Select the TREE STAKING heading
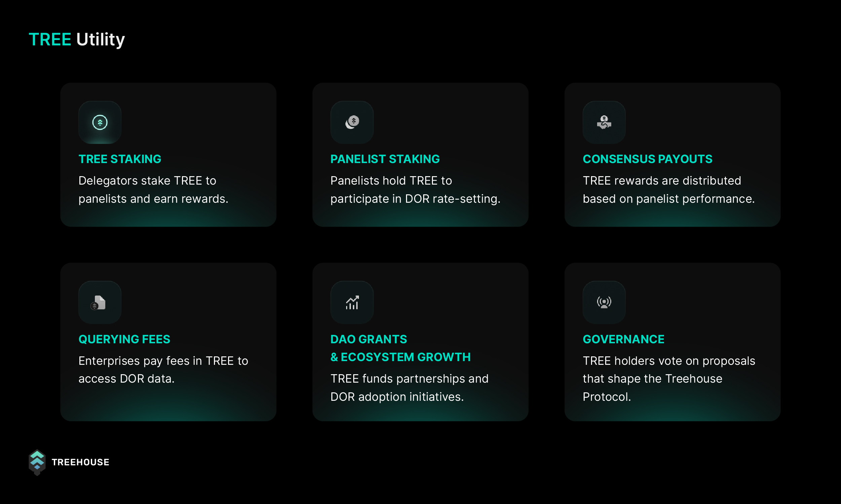 [120, 159]
